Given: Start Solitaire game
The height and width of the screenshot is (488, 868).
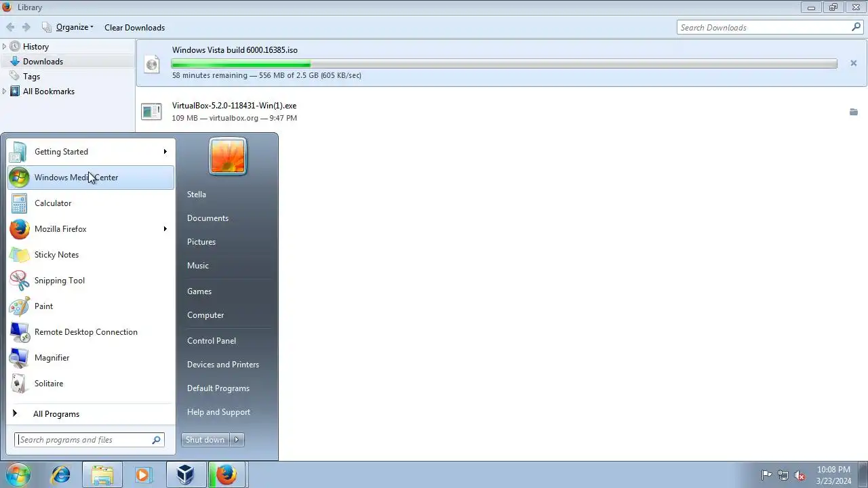Looking at the screenshot, I should [90, 384].
